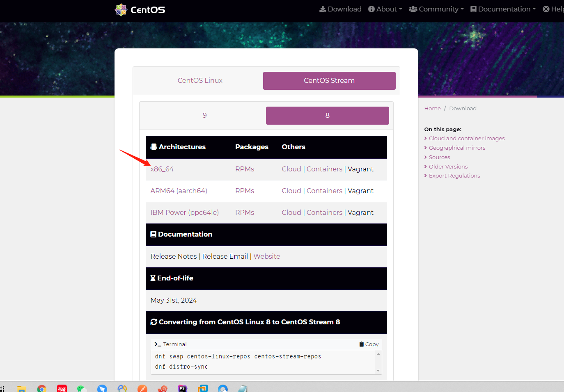Viewport: 564px width, 392px height.
Task: Click Vagrant in the IBM Power row
Action: [x=360, y=212]
